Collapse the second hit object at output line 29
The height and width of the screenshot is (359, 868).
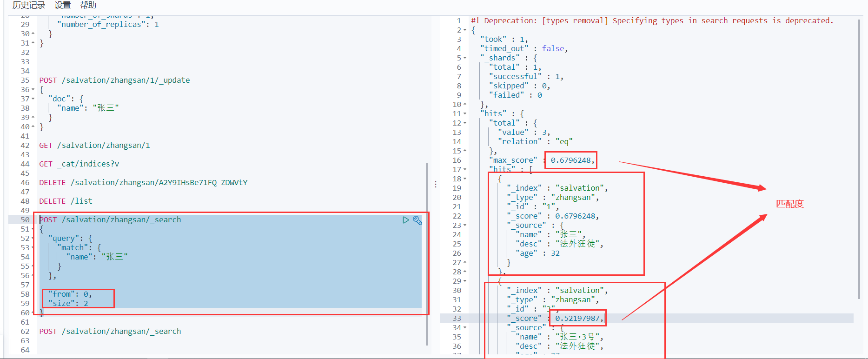(x=465, y=281)
